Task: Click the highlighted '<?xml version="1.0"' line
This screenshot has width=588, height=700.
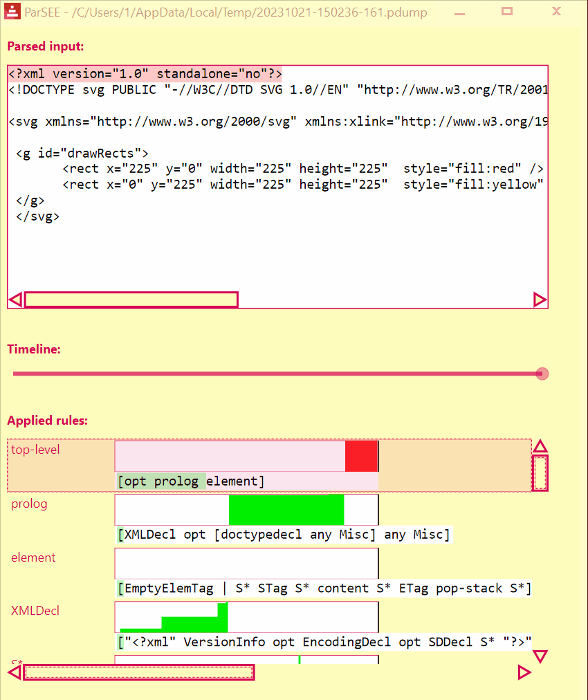Action: (x=145, y=73)
